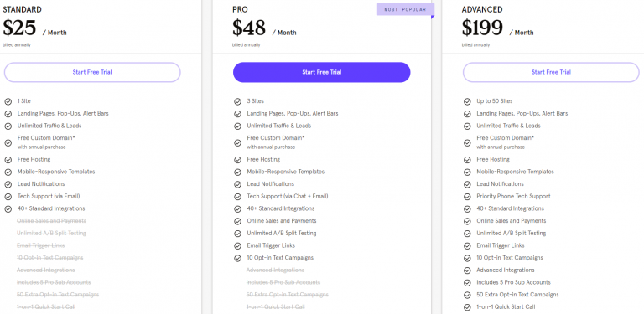Click checkmark next to Pro's Online Sales and Payments
The image size is (644, 314).
pos(237,221)
